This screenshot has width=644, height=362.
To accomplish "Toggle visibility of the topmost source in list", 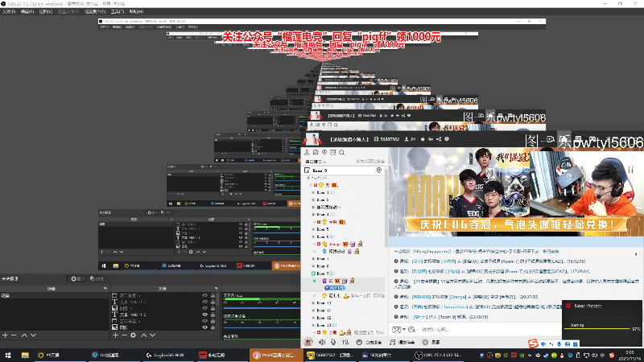I will click(x=204, y=295).
